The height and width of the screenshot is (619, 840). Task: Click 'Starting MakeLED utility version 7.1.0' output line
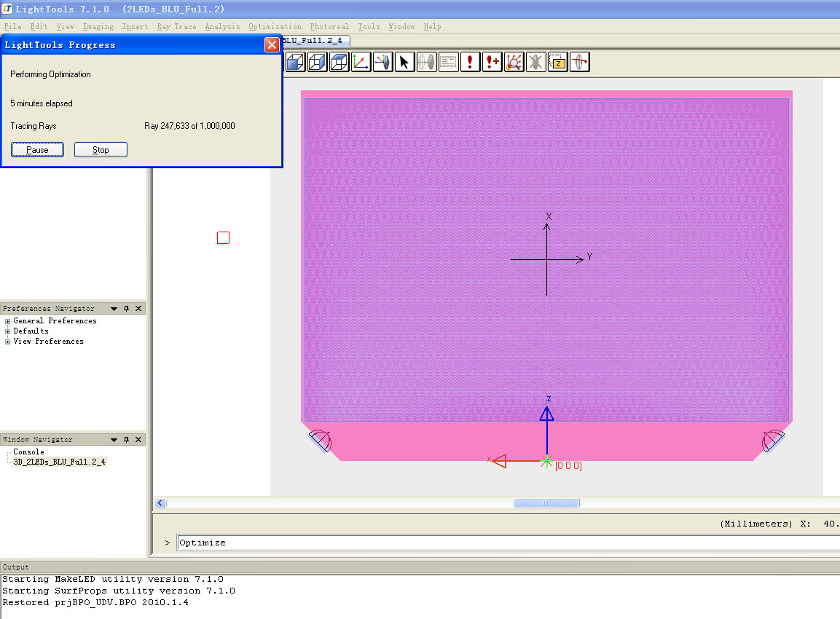(x=113, y=579)
